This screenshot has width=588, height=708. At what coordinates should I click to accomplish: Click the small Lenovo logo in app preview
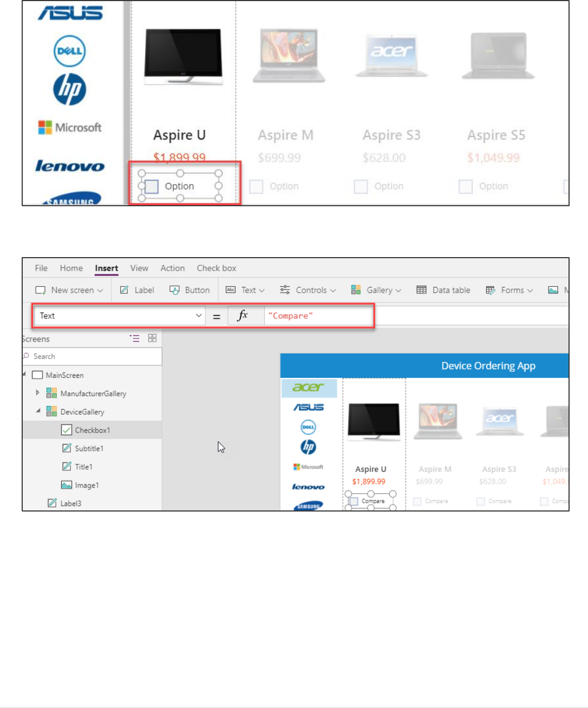(308, 487)
